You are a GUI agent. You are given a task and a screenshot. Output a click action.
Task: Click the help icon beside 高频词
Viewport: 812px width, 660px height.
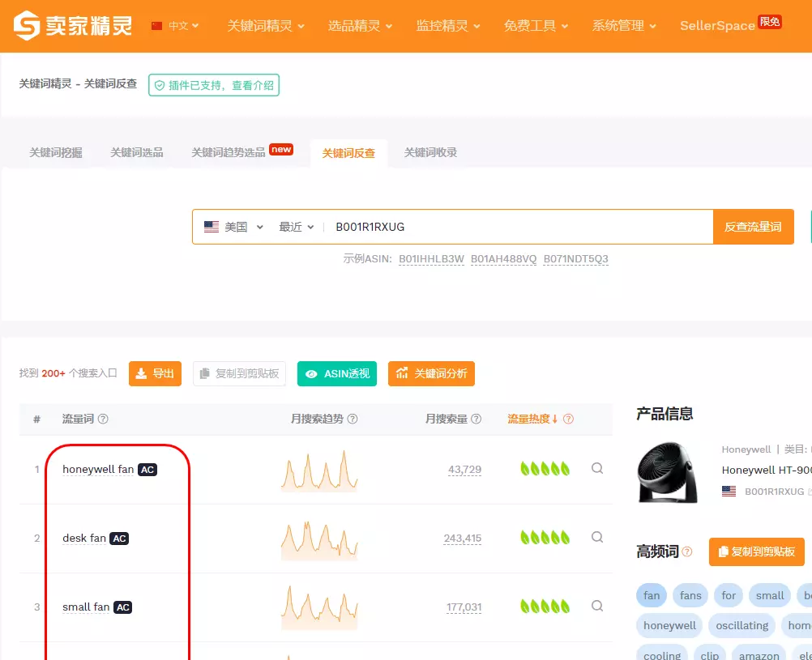tap(687, 551)
